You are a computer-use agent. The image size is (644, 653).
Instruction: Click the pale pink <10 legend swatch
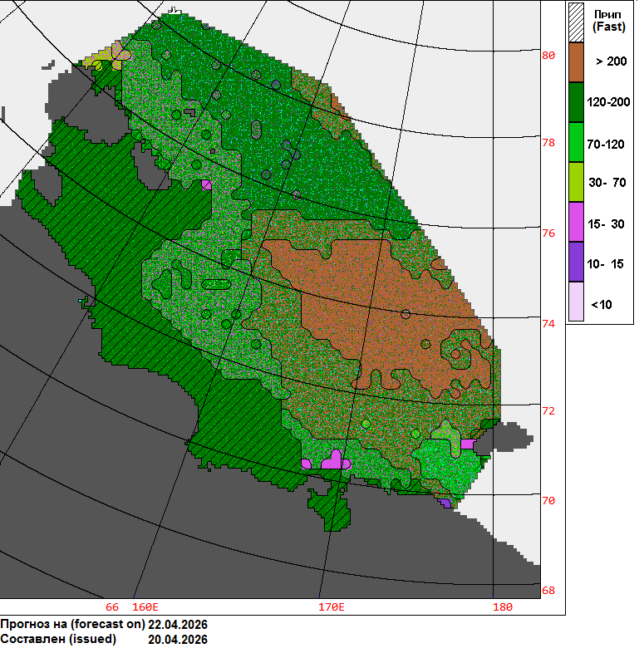[x=577, y=303]
